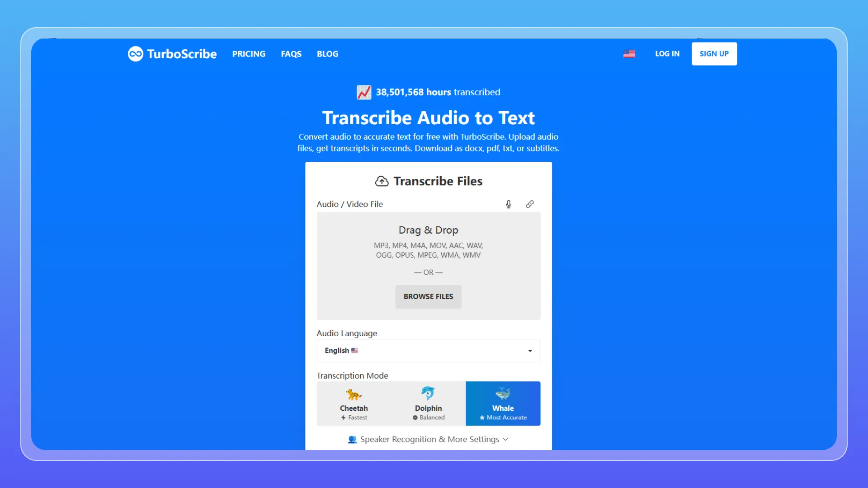The image size is (868, 488).
Task: Select Dolphin balanced transcription mode
Action: pyautogui.click(x=429, y=404)
